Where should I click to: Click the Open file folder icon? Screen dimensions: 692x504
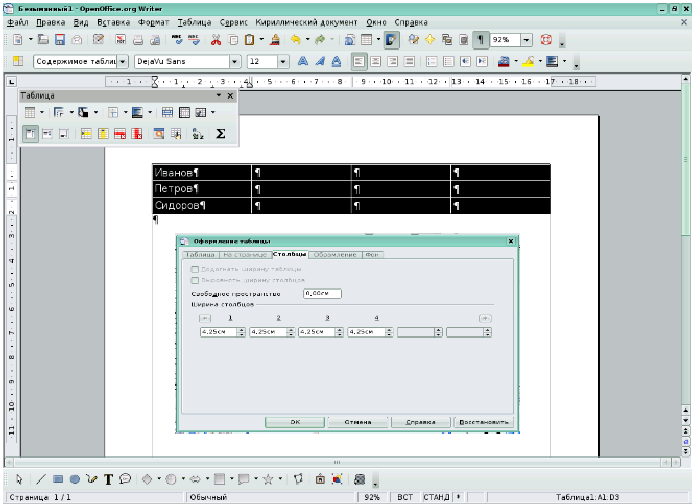43,40
